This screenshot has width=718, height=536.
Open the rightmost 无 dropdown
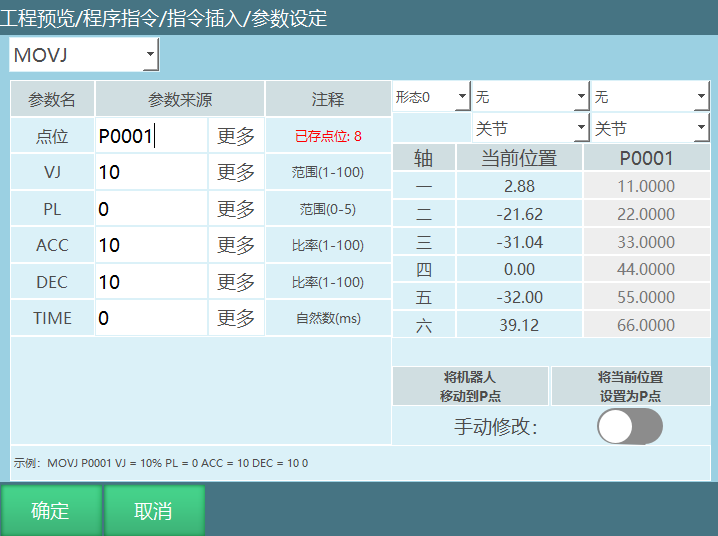pos(649,97)
